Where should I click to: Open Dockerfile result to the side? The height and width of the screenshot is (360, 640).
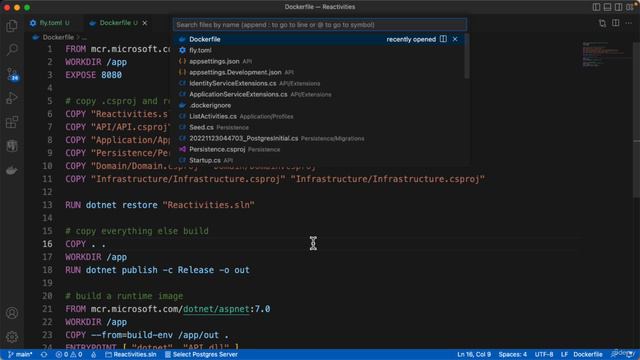pyautogui.click(x=443, y=39)
